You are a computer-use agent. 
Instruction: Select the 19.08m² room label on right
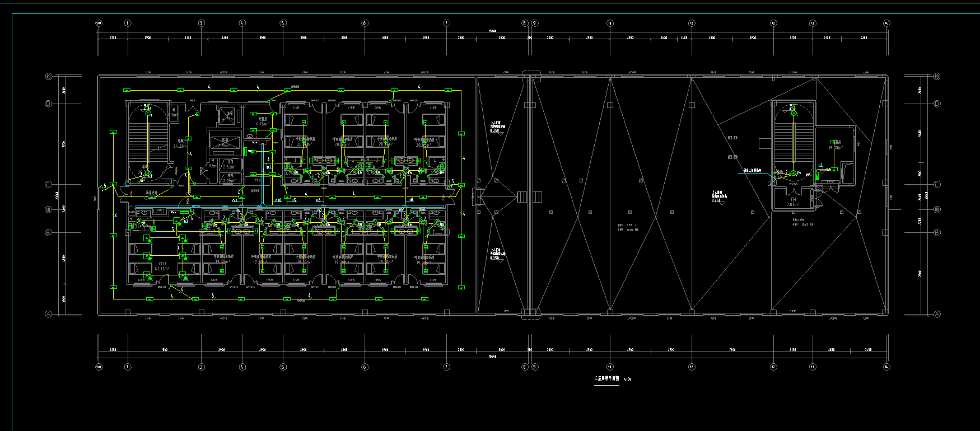click(836, 147)
